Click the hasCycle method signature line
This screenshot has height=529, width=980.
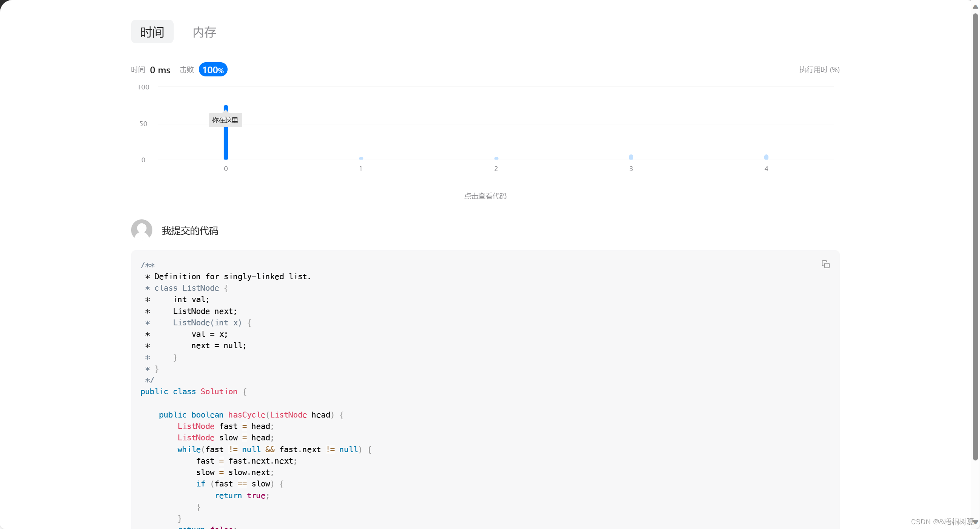pyautogui.click(x=251, y=415)
